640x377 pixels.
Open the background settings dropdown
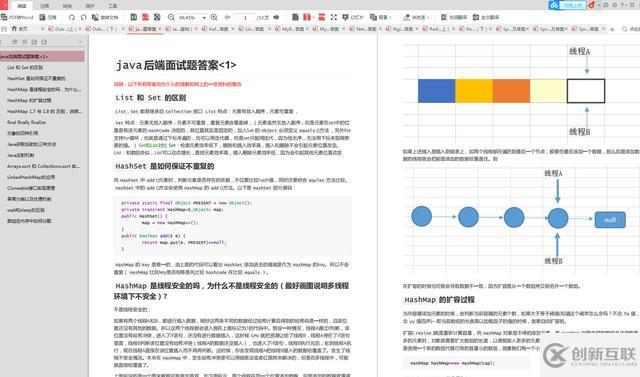[x=380, y=17]
